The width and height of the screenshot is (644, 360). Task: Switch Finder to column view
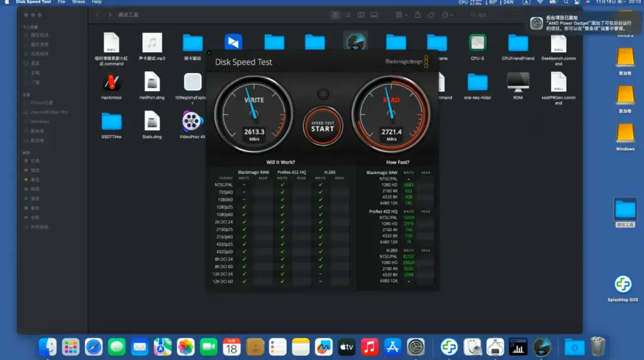pos(361,15)
